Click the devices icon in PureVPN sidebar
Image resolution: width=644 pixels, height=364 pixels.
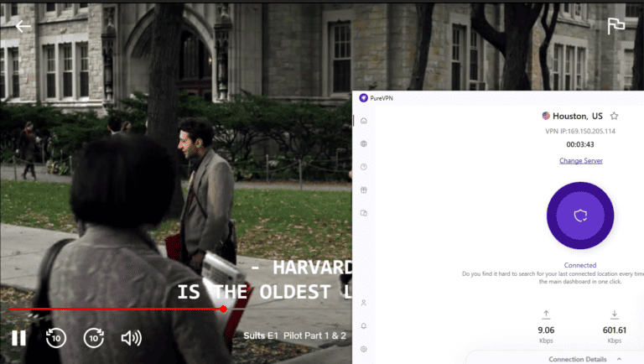tap(363, 213)
